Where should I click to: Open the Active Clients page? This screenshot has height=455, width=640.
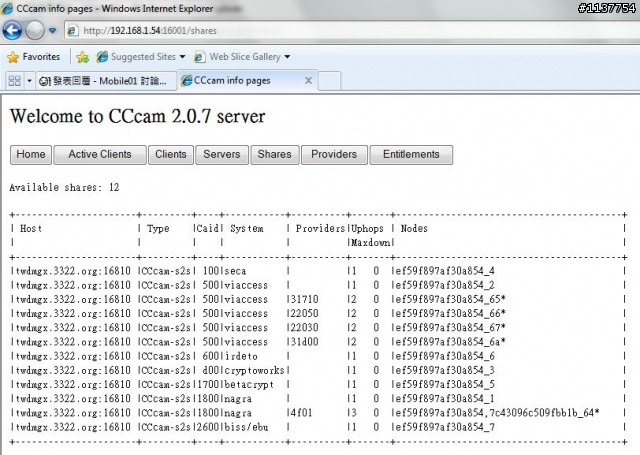(x=100, y=155)
